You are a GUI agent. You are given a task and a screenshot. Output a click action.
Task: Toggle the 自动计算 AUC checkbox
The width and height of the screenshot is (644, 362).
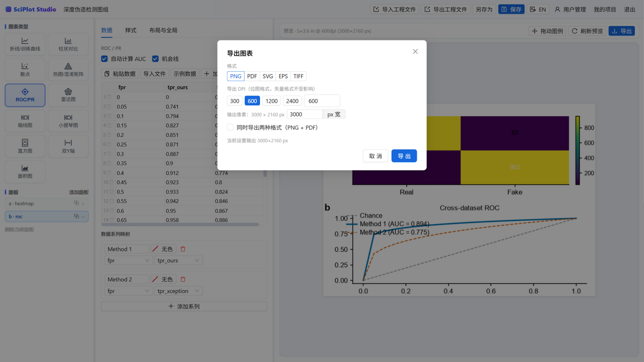105,59
